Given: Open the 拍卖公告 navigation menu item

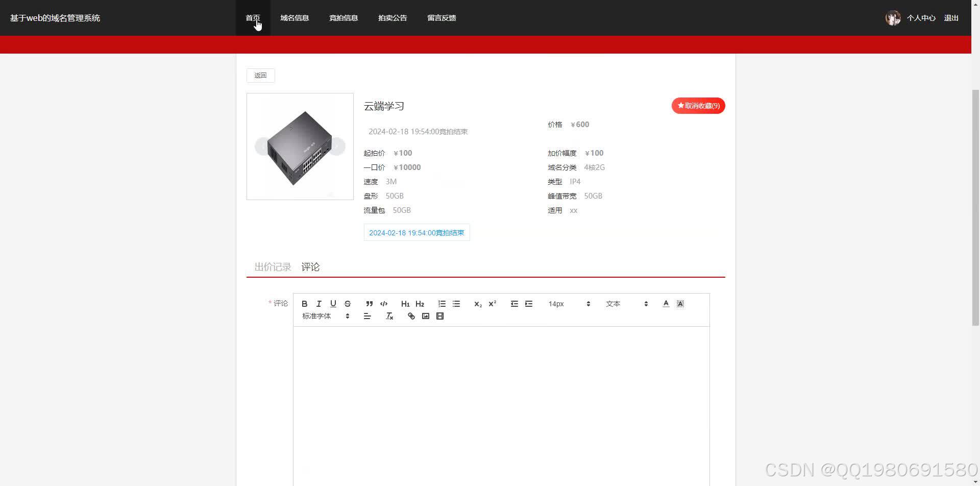Looking at the screenshot, I should pos(392,17).
